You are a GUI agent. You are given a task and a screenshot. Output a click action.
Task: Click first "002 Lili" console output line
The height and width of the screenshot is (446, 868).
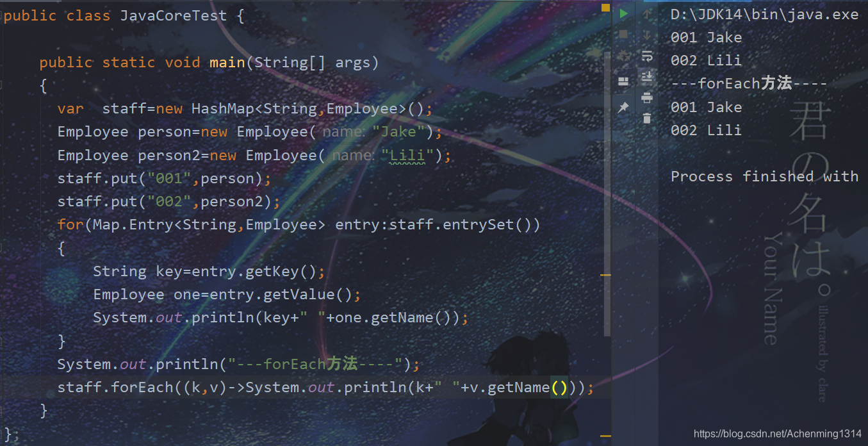[707, 61]
